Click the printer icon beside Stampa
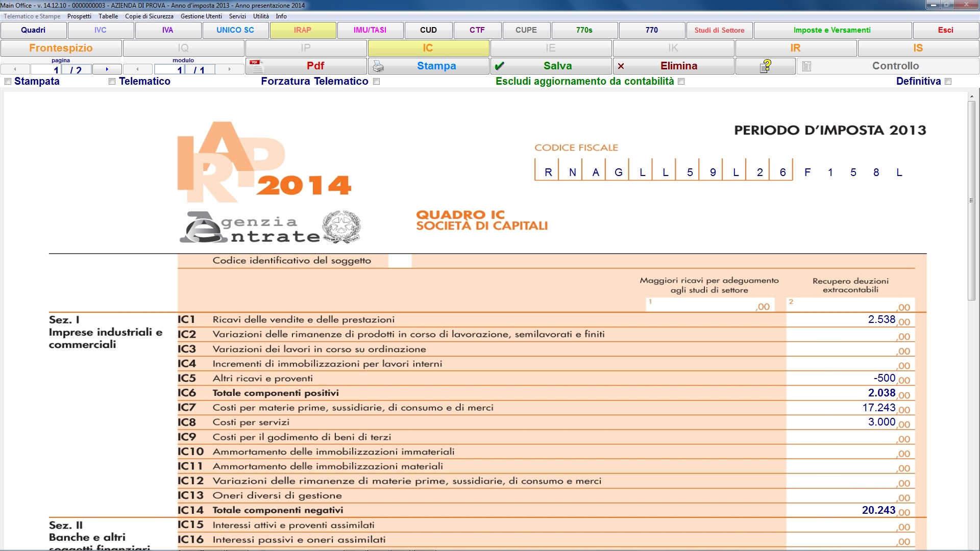Screen dimensions: 980x551 click(378, 66)
